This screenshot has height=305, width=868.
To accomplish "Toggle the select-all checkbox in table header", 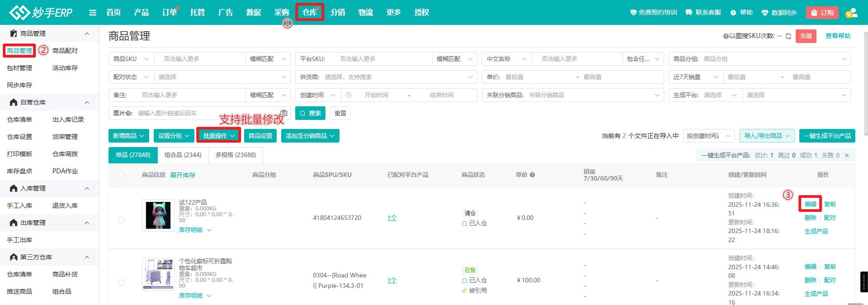I will pyautogui.click(x=121, y=175).
